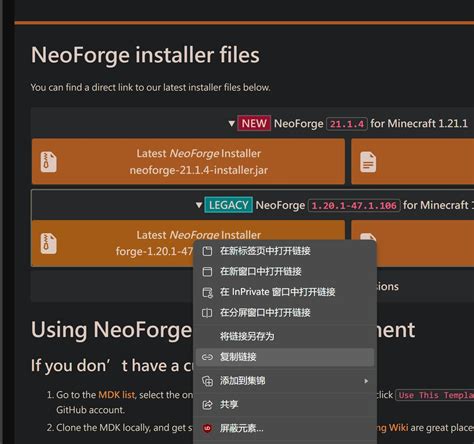Click the 'If you don't have a' subheading
This screenshot has width=474, height=444.
(112, 366)
